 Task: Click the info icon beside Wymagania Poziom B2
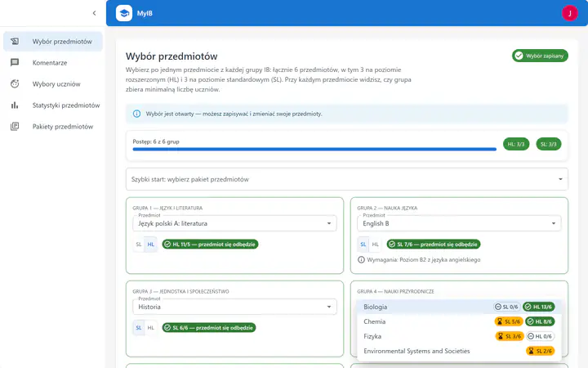[x=361, y=259]
